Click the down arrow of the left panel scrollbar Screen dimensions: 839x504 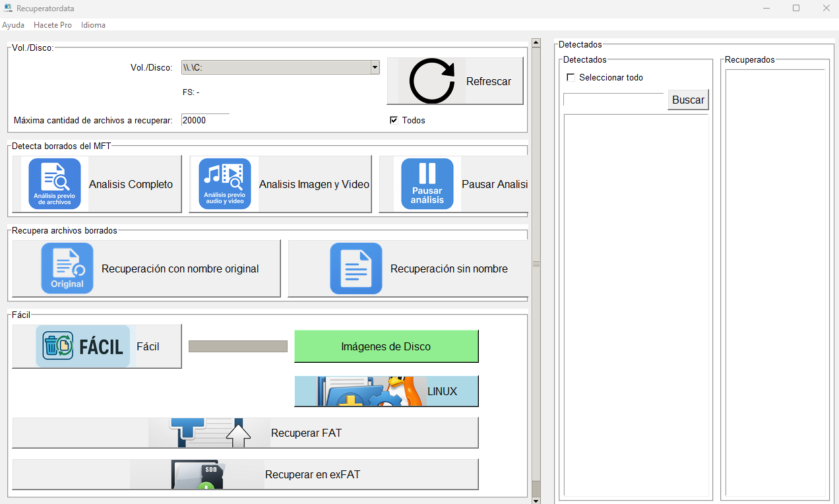click(536, 500)
